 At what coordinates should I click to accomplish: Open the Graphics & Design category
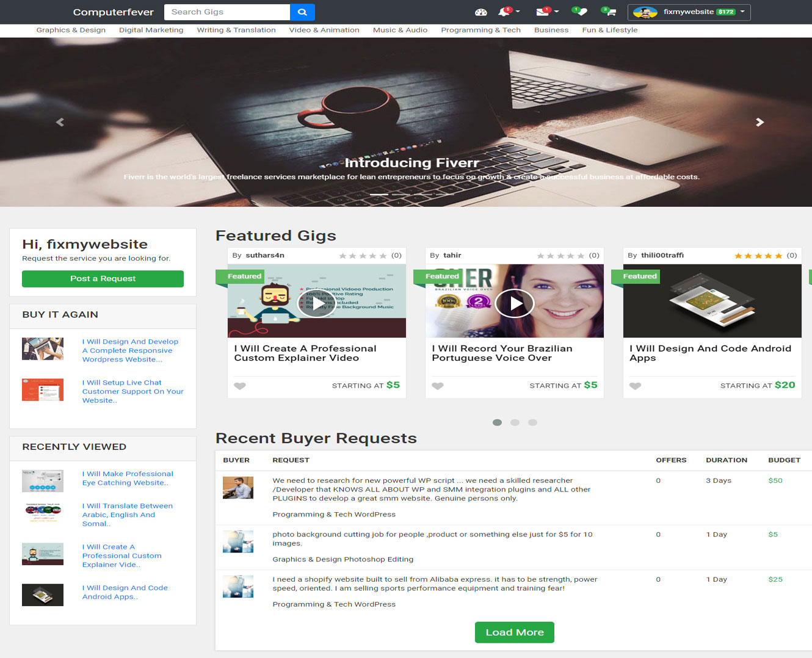71,29
